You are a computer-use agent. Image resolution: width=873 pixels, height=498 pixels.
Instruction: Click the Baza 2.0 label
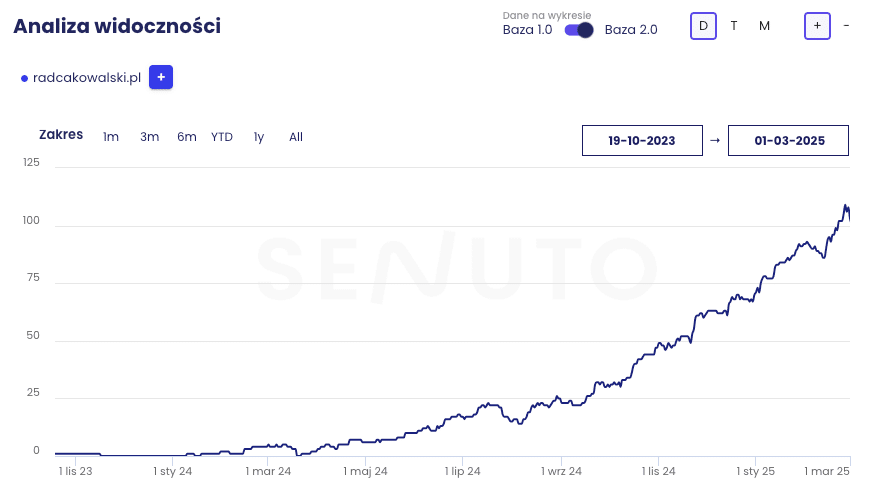[x=631, y=30]
